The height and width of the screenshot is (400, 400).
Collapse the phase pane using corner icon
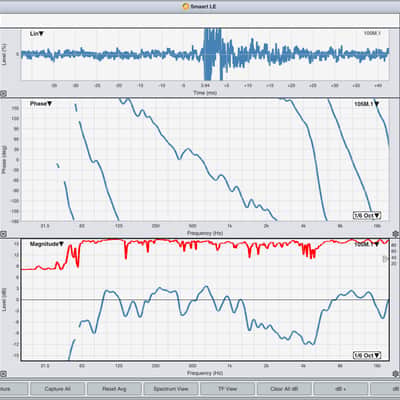tap(3, 234)
